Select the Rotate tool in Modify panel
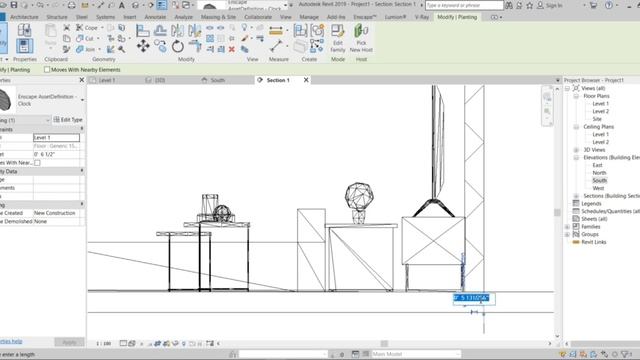 178,46
